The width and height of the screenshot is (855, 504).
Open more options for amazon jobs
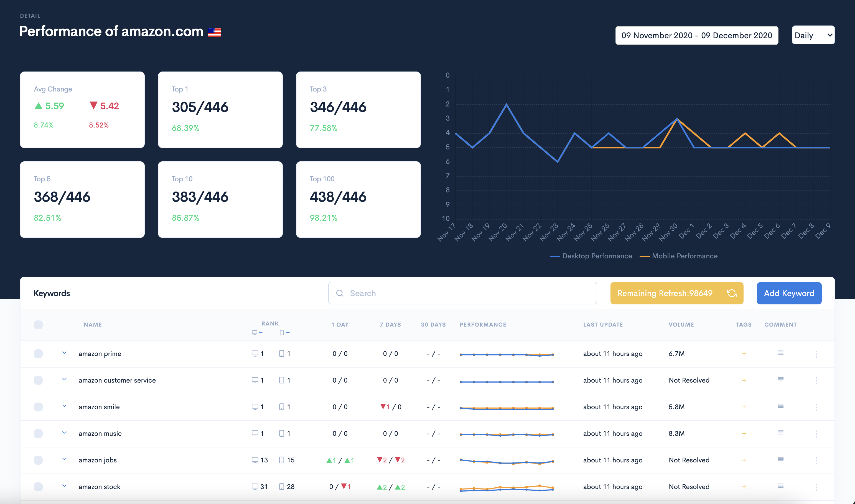tap(816, 460)
